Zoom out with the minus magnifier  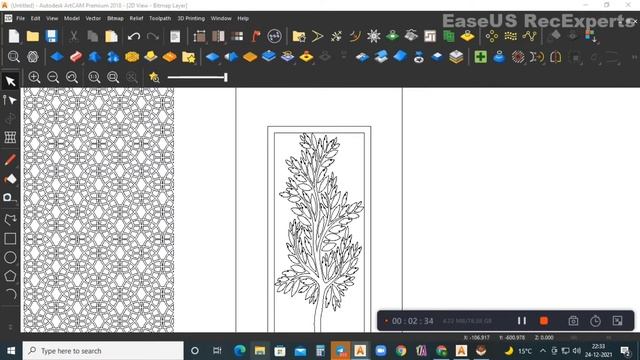(53, 77)
